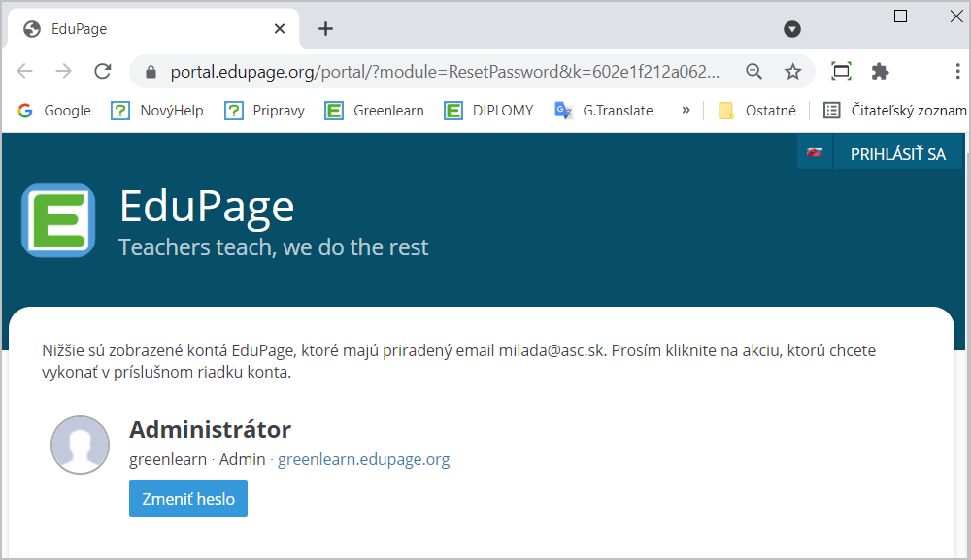971x560 pixels.
Task: Click the EduPage title heading
Action: click(x=207, y=206)
